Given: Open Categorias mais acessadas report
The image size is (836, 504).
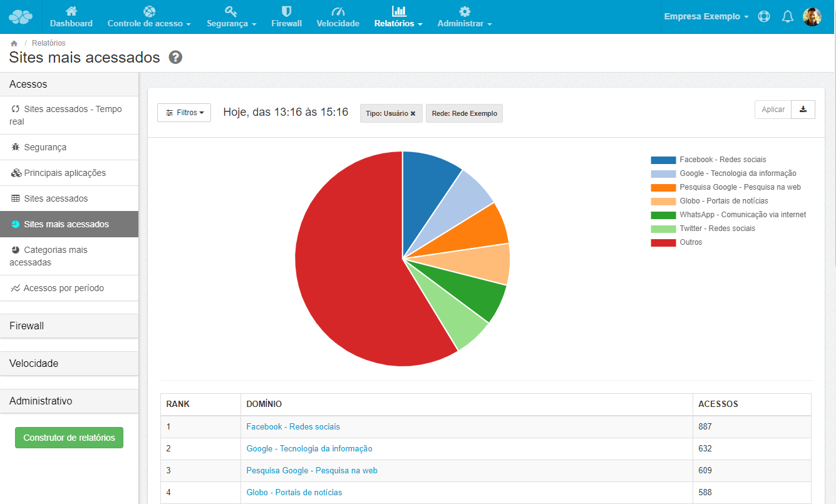Looking at the screenshot, I should click(69, 256).
